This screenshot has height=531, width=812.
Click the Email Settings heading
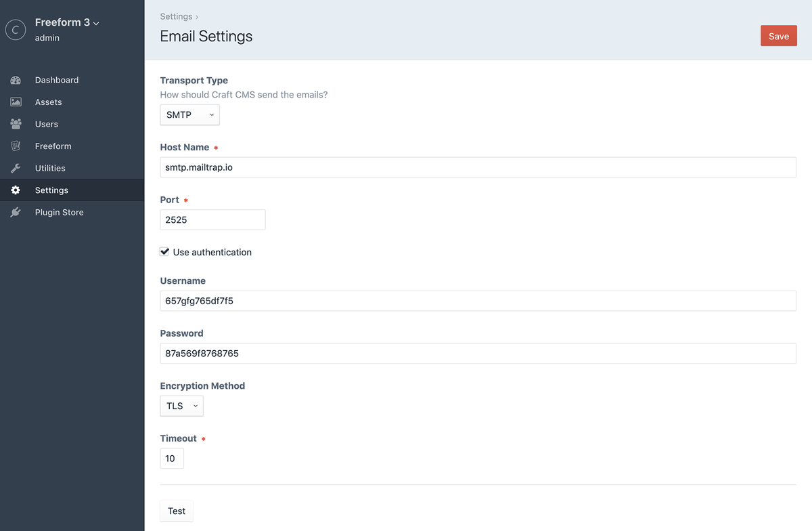tap(206, 37)
